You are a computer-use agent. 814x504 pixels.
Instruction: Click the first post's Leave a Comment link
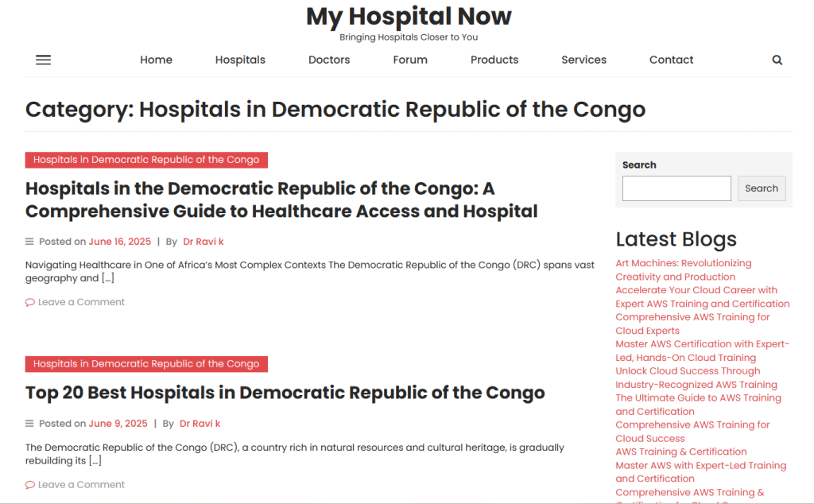click(x=81, y=302)
